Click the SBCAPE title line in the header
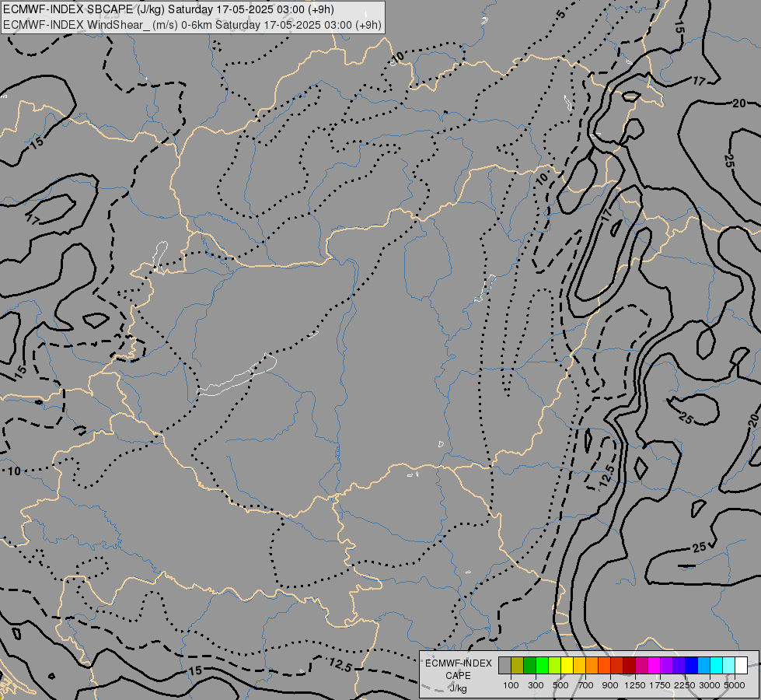761x700 pixels. click(168, 9)
